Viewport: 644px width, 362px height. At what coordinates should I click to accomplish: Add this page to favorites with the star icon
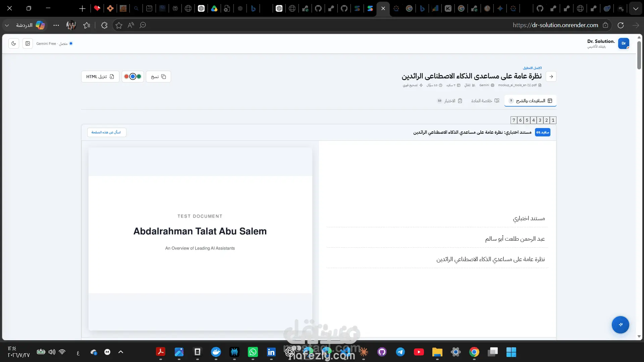point(119,25)
